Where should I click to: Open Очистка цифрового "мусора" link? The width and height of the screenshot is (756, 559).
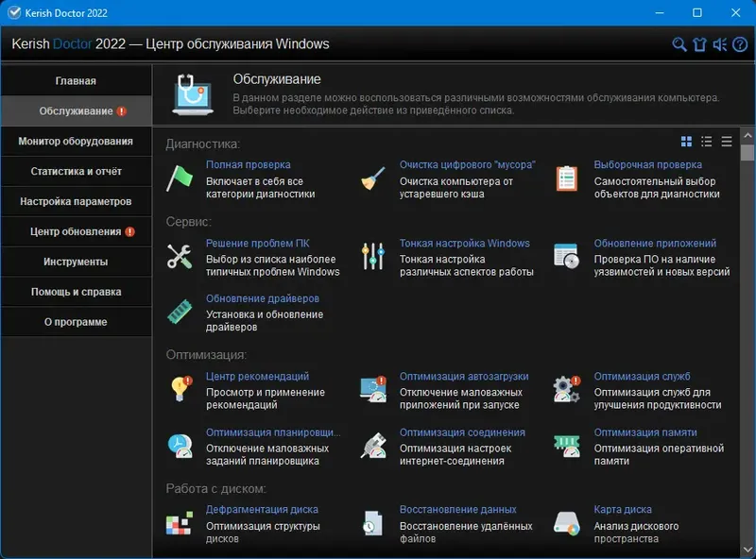[x=467, y=165]
